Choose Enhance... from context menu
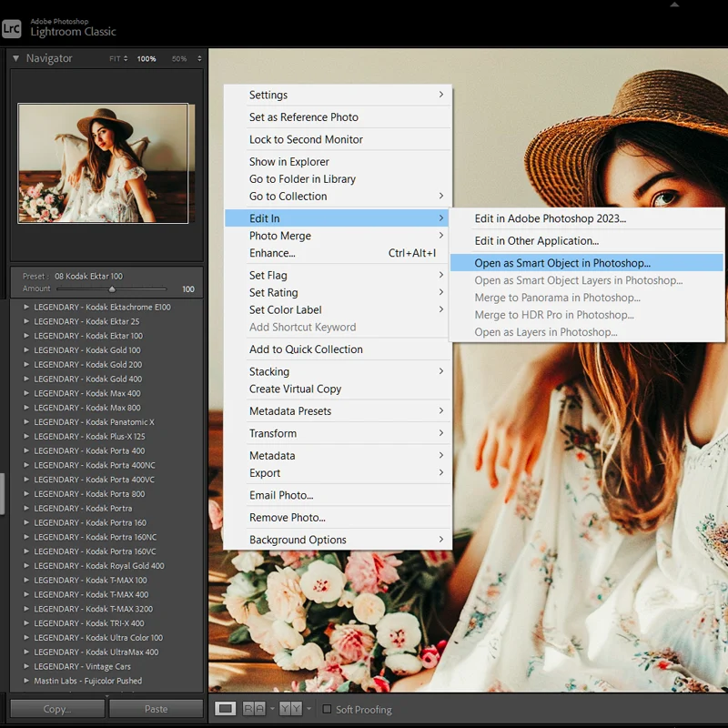 point(338,253)
